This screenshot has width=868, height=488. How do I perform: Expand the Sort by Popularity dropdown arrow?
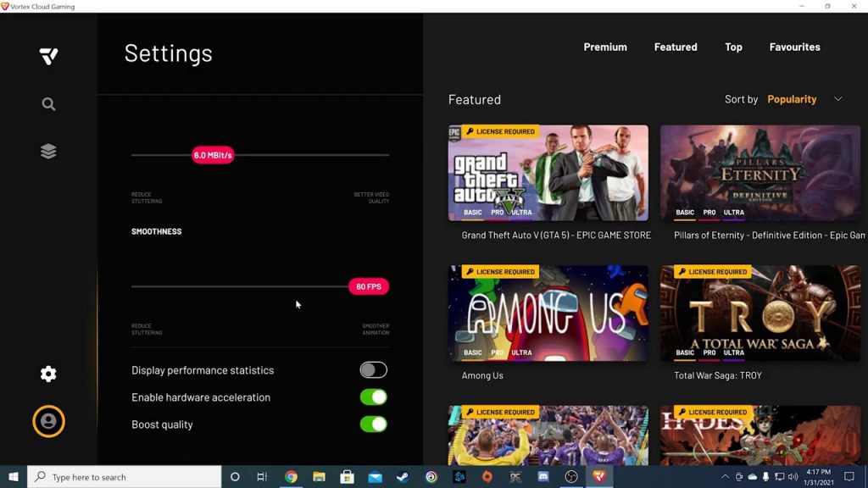(x=838, y=99)
